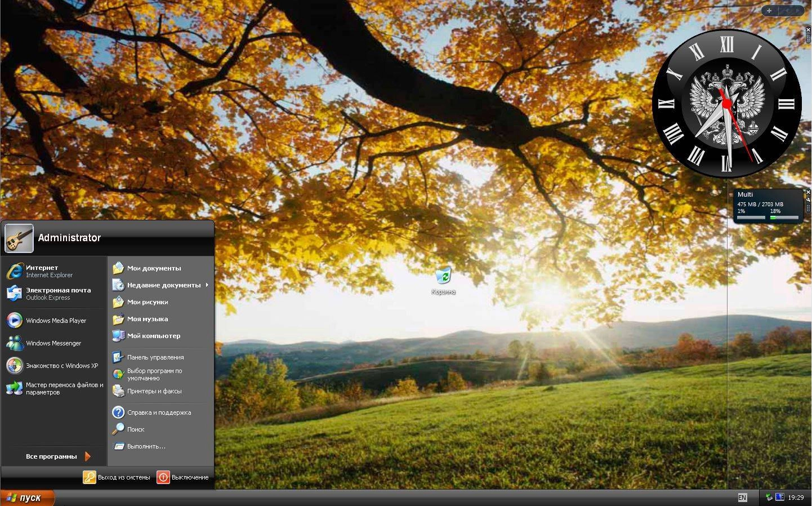Grab the clock gadget drag handle
812x506 pixels.
(809, 38)
